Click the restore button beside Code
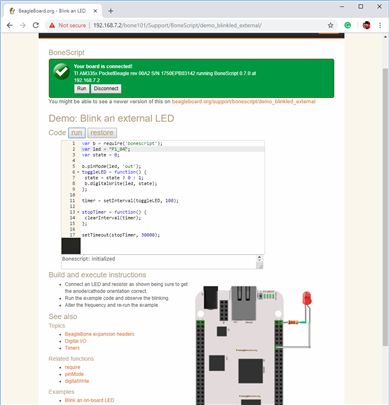Image resolution: width=389 pixels, height=405 pixels. point(102,133)
